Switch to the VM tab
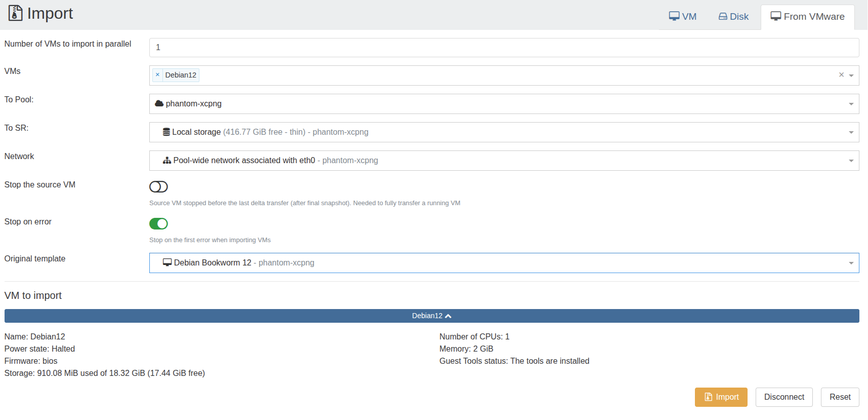 click(682, 17)
